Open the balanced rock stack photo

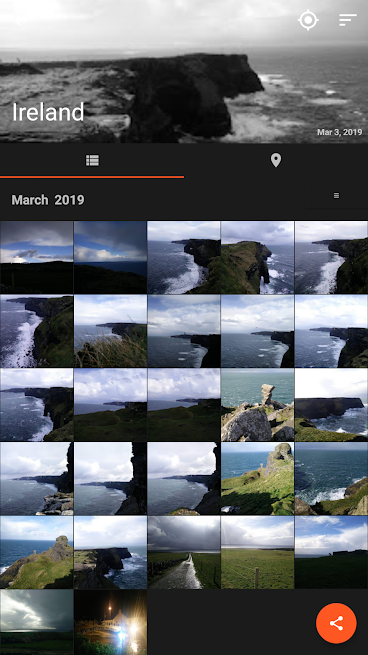[x=257, y=405]
